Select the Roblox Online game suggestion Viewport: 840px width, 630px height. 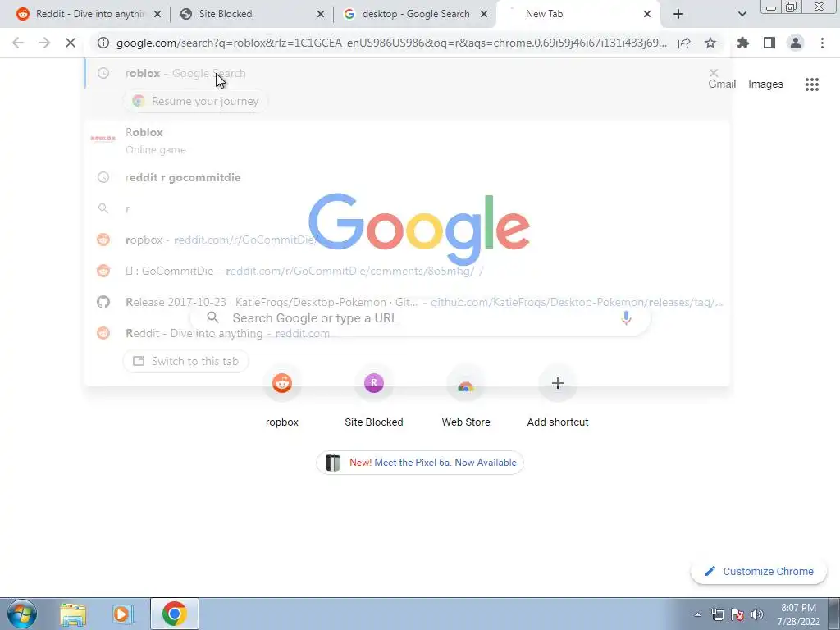(x=407, y=140)
